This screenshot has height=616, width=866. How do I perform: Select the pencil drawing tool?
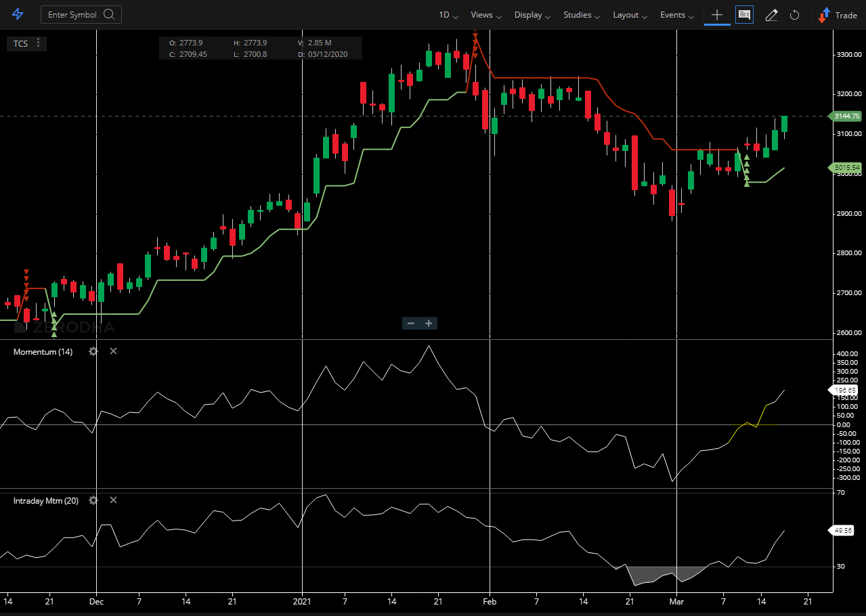coord(771,15)
